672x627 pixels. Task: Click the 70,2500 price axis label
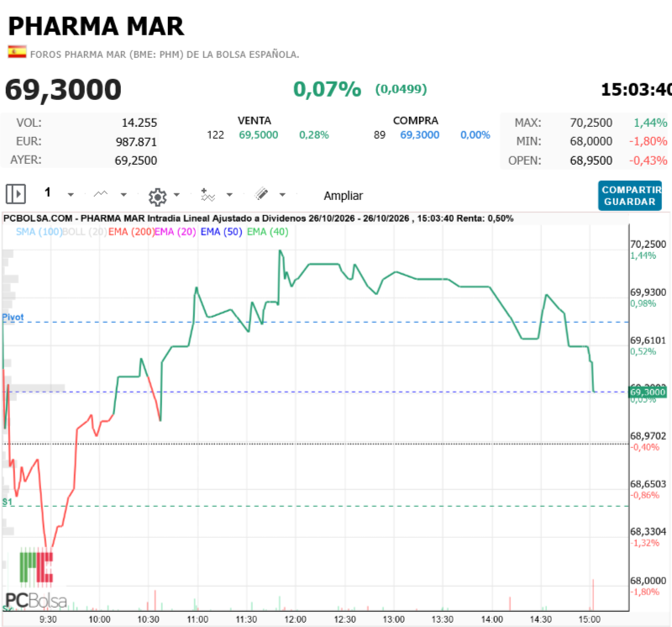(648, 244)
